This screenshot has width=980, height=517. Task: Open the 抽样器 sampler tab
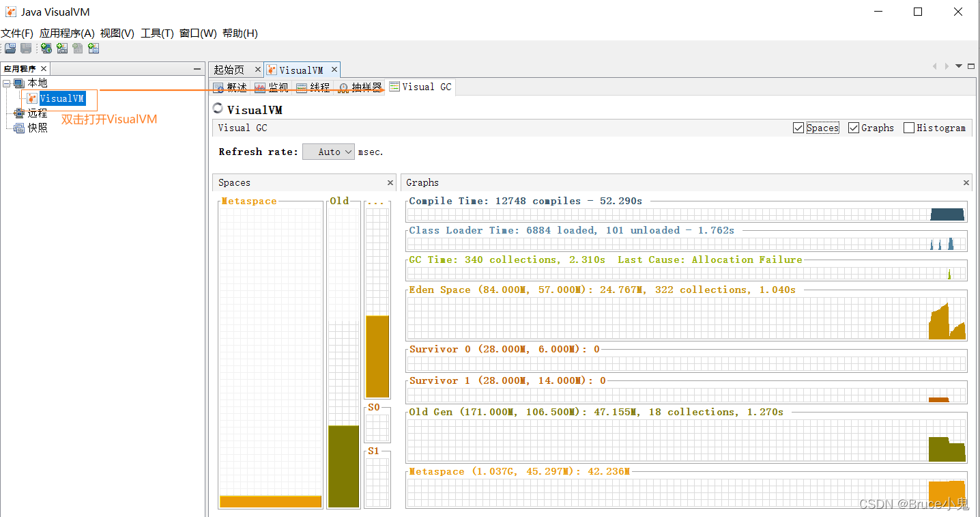tap(360, 87)
